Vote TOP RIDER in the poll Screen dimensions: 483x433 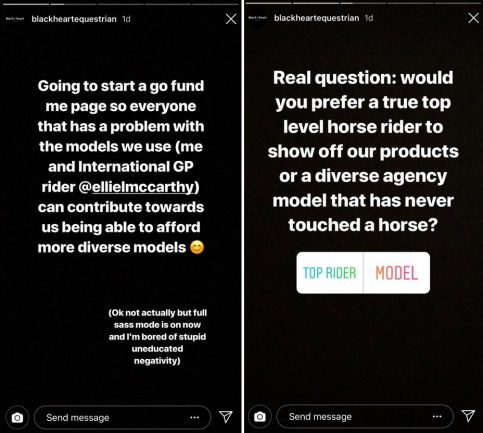330,273
